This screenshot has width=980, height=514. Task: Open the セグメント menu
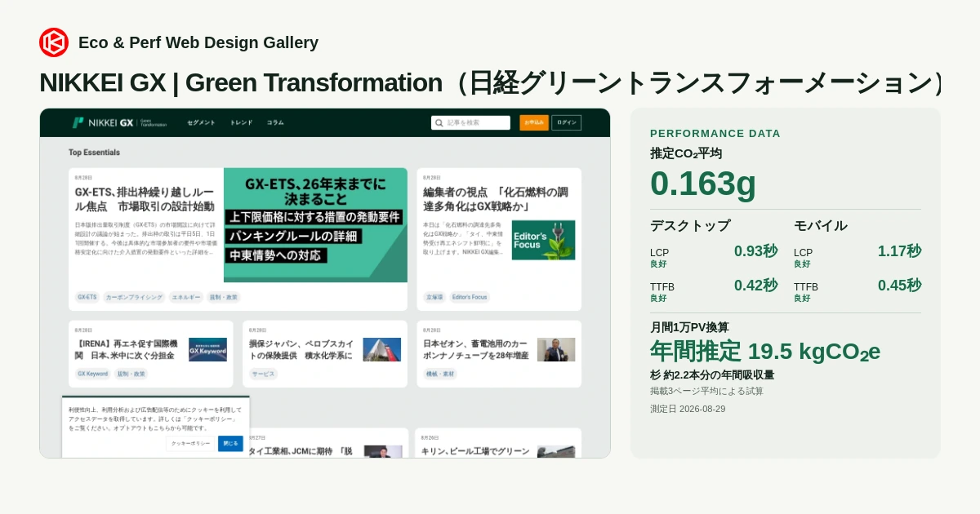tap(201, 122)
